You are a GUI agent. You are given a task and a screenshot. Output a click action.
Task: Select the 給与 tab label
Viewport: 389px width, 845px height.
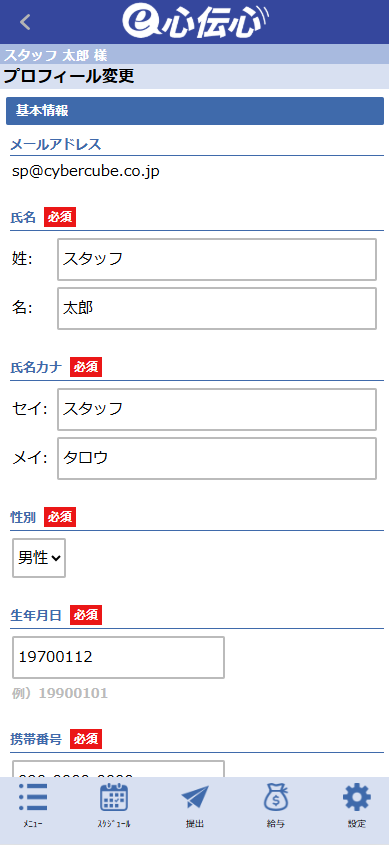click(276, 824)
